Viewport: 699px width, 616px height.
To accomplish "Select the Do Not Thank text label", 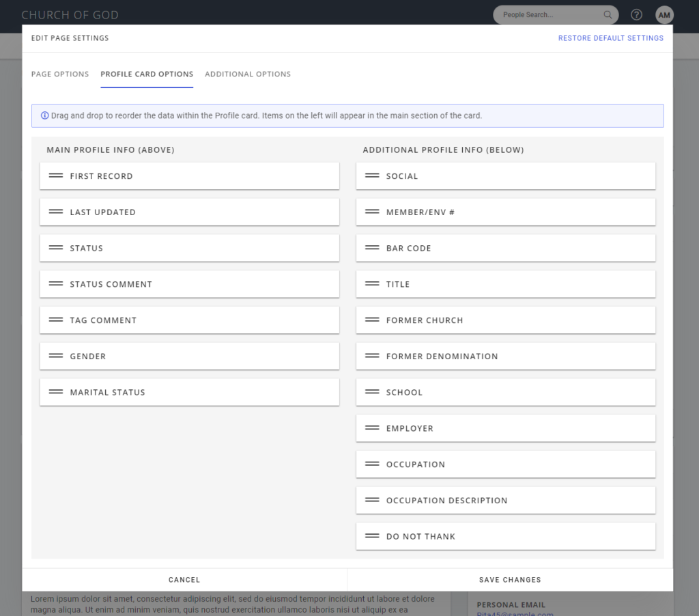I will [x=420, y=537].
